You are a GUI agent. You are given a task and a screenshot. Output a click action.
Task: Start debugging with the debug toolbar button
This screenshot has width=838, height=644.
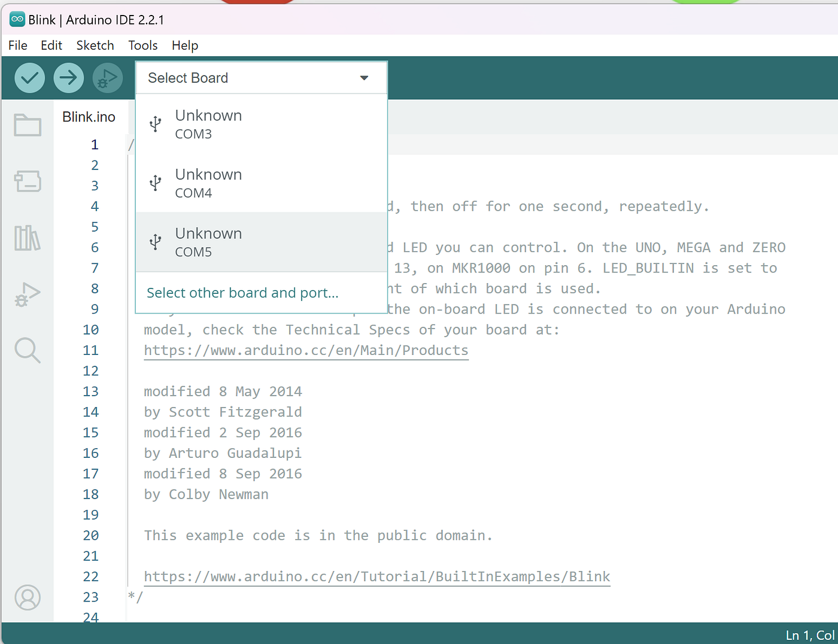[107, 78]
